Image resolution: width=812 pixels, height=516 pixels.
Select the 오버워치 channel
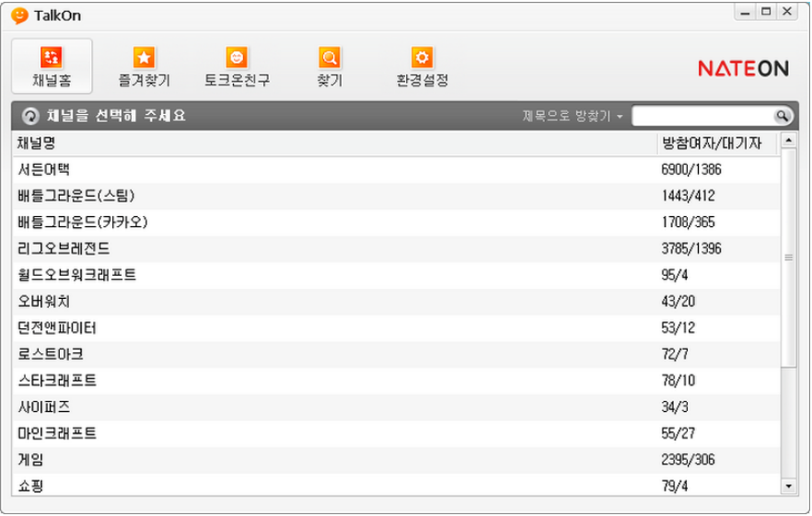point(396,302)
